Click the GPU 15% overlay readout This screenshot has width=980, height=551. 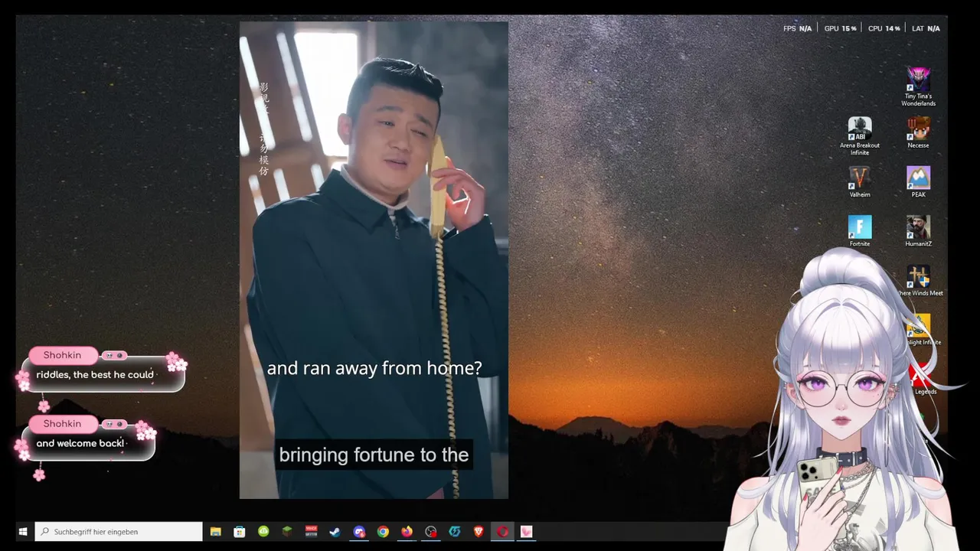[x=840, y=28]
